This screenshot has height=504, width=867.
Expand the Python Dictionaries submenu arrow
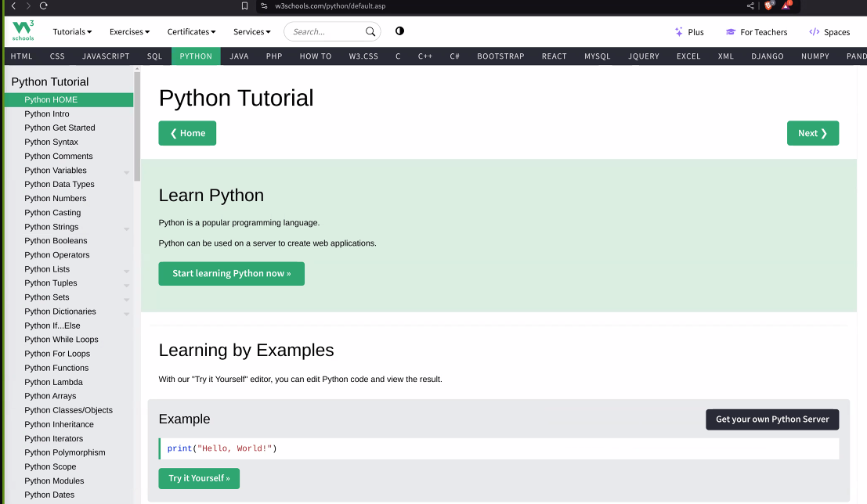(127, 313)
